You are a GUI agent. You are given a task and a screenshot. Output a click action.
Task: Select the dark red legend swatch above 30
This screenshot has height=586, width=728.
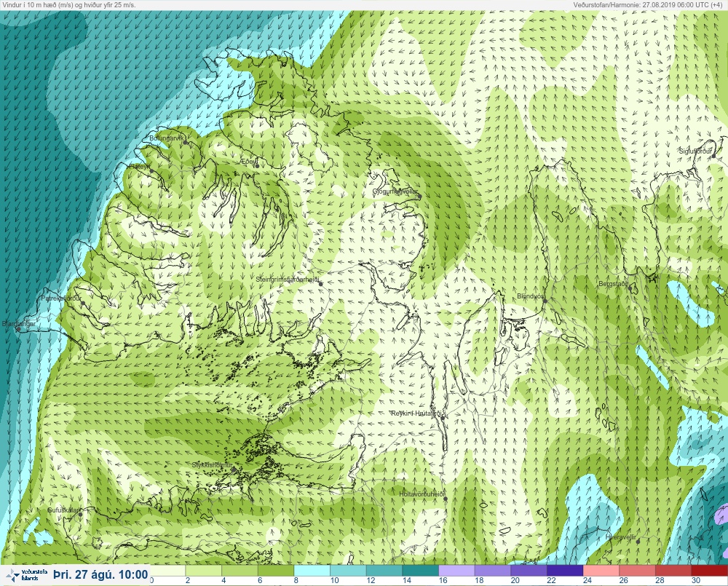pos(710,570)
